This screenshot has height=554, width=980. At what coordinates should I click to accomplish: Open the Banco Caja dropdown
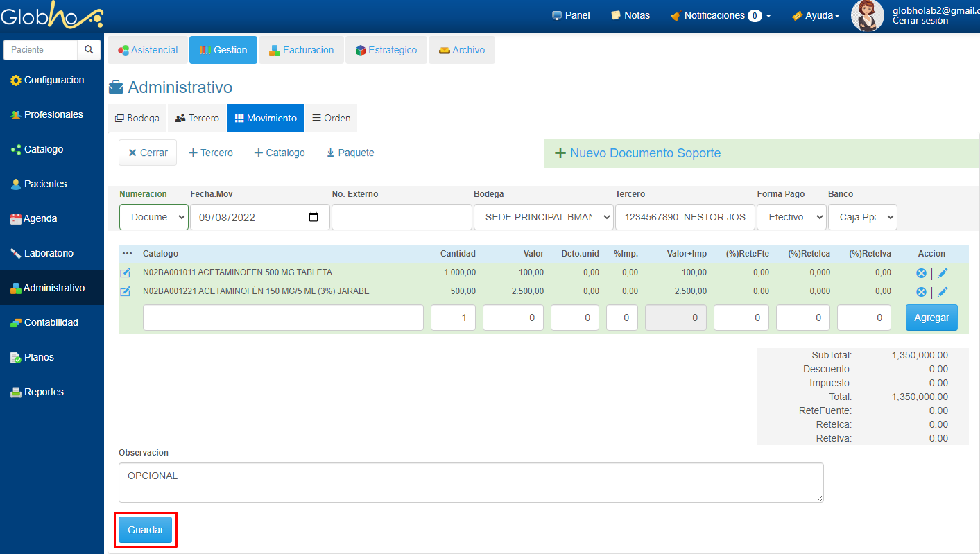point(862,217)
